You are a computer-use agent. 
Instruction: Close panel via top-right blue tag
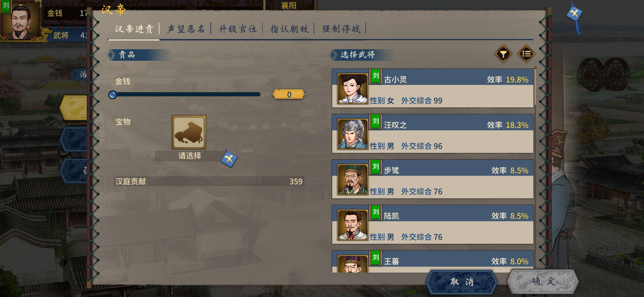click(574, 13)
